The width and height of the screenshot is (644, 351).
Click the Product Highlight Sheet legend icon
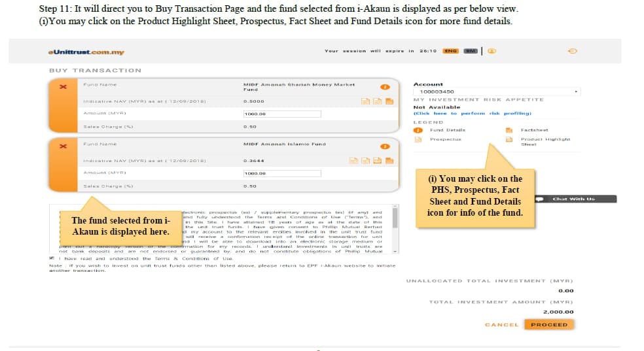point(509,139)
